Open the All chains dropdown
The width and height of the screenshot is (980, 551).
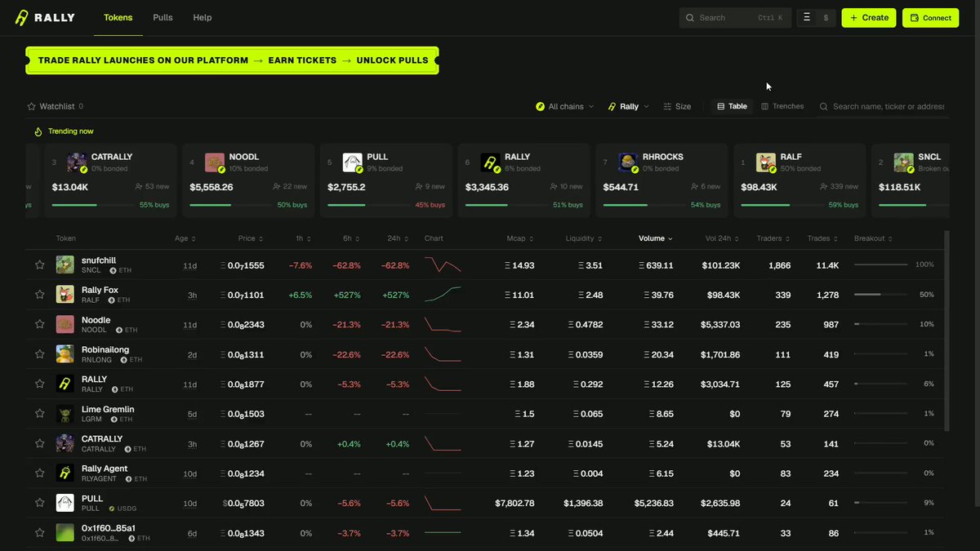pyautogui.click(x=565, y=107)
